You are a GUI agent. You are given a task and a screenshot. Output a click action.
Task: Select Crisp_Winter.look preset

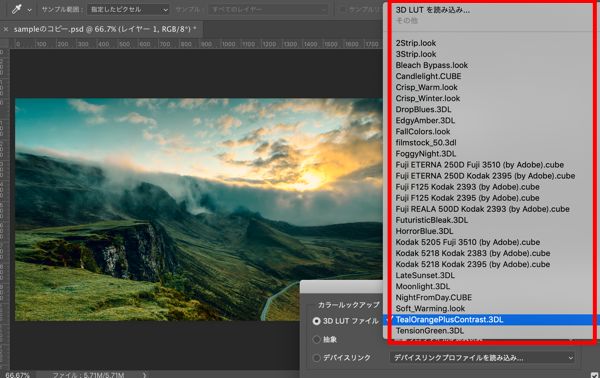pyautogui.click(x=427, y=98)
